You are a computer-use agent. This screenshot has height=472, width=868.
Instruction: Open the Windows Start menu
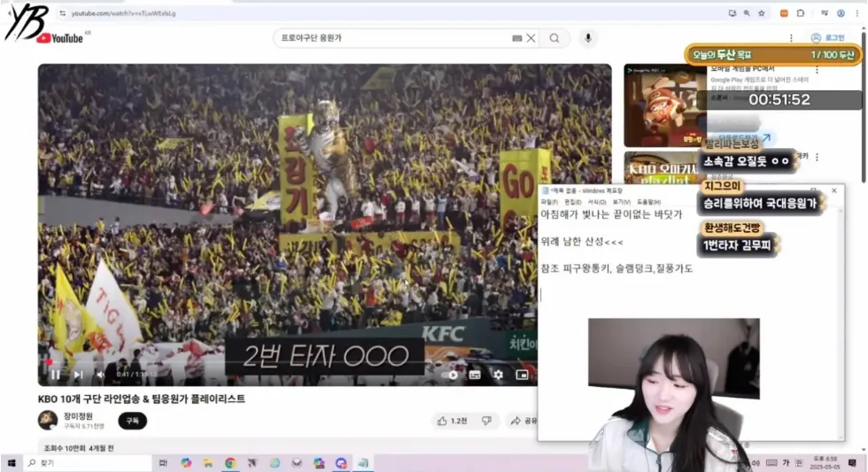point(11,462)
